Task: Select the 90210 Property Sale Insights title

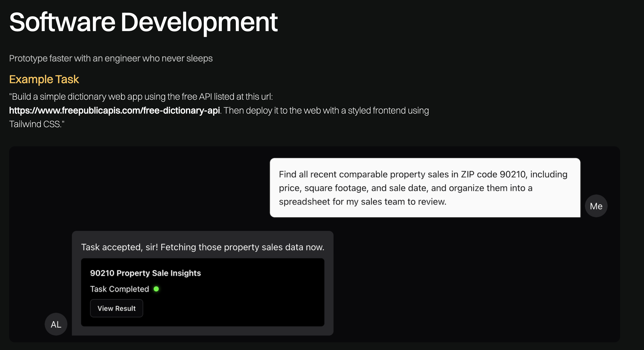Action: (x=145, y=273)
